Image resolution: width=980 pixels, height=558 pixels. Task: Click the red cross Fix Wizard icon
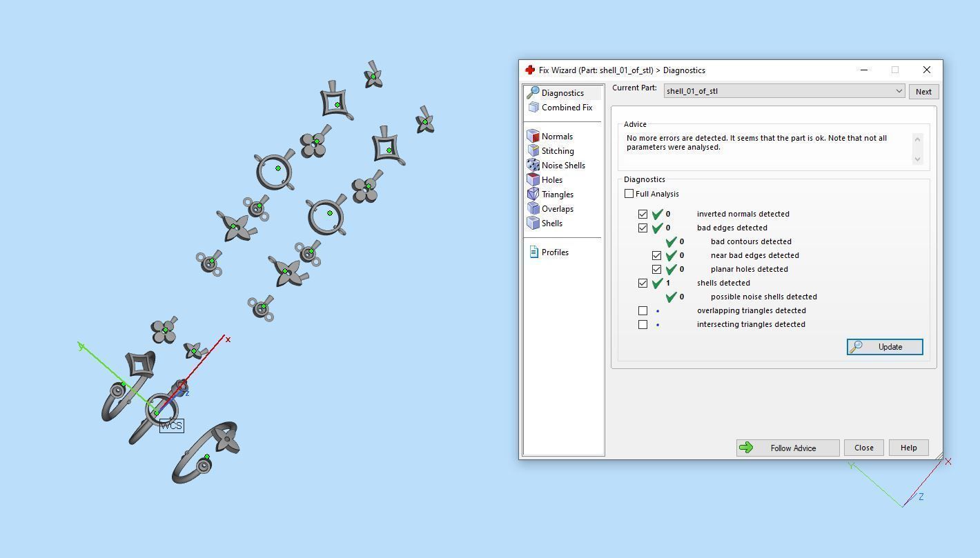(530, 70)
